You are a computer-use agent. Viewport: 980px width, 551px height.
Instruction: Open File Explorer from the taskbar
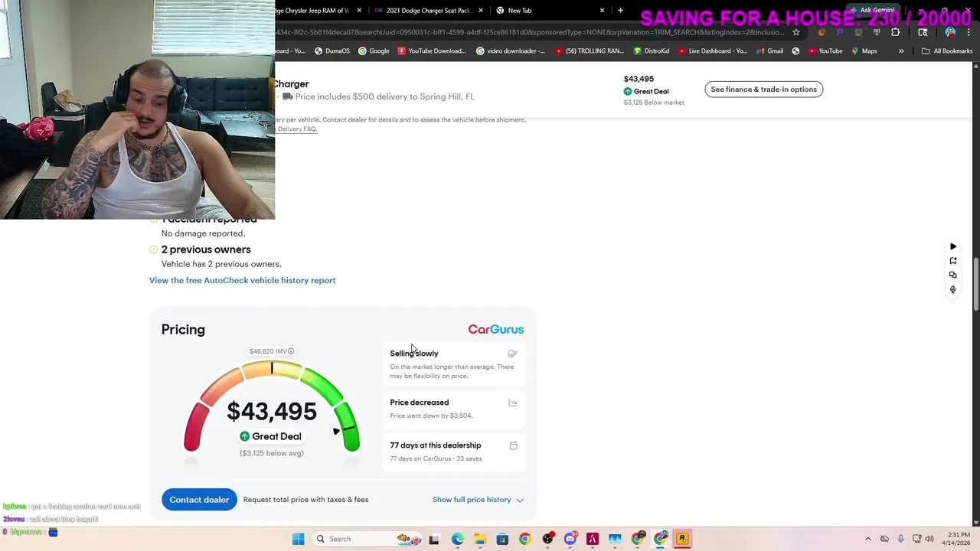[x=480, y=539]
